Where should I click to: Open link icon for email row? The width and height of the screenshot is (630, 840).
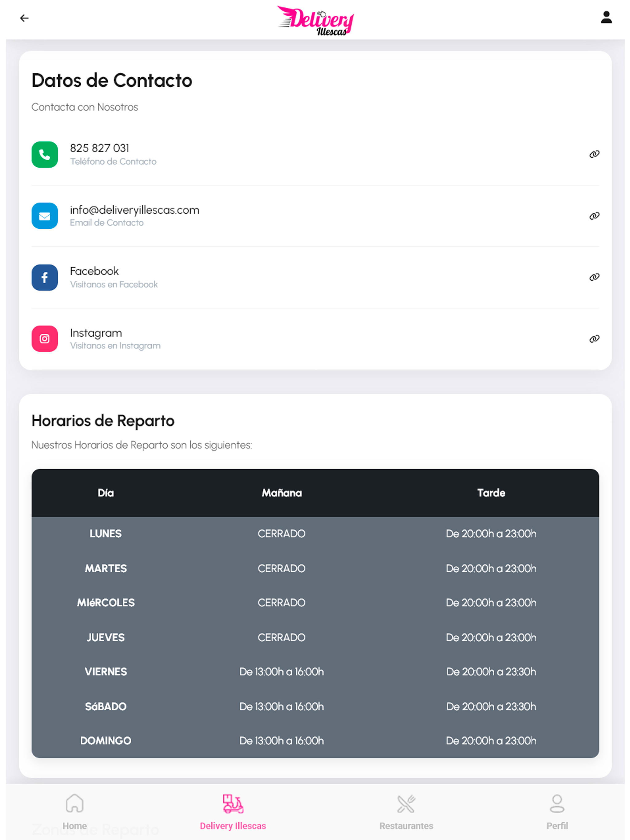tap(594, 216)
